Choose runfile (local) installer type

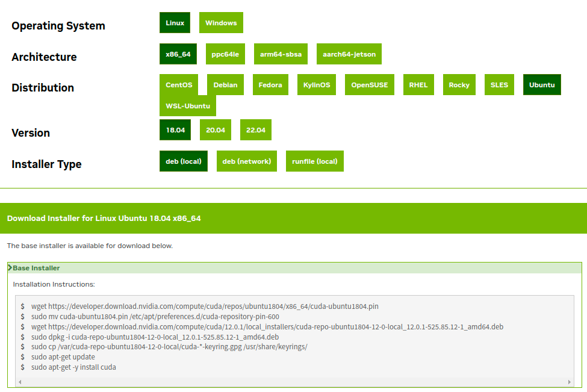point(315,161)
